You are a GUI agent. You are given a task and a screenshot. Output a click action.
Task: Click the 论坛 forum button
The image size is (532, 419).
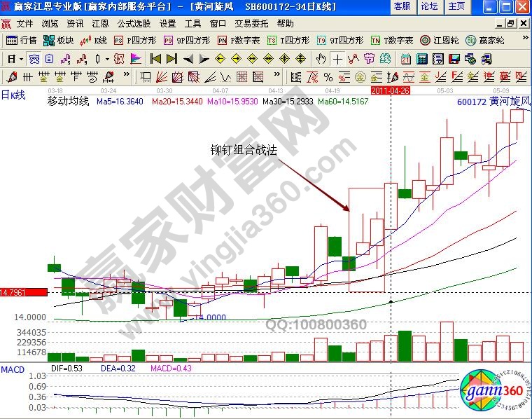pyautogui.click(x=429, y=6)
